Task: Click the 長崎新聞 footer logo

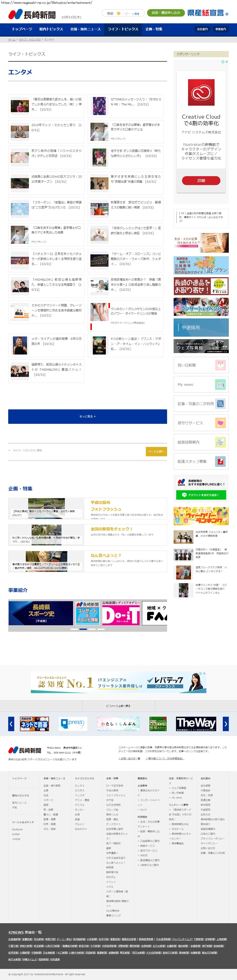Action: point(25,750)
